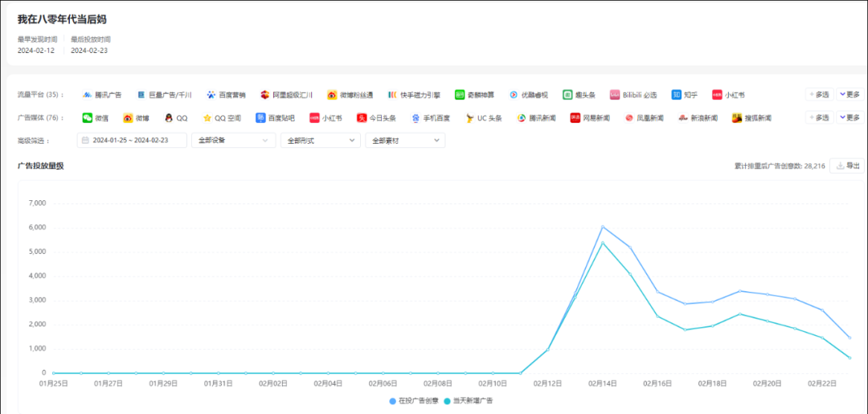The height and width of the screenshot is (414, 868).
Task: Select the 快手磁力引擎 platform icon
Action: tap(392, 95)
